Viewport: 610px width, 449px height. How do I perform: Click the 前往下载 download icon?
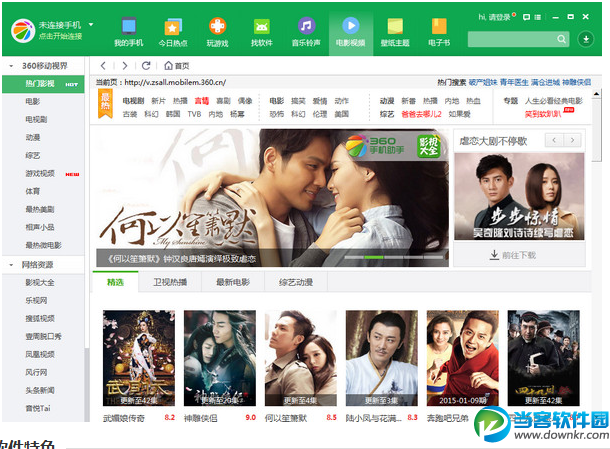[x=494, y=255]
